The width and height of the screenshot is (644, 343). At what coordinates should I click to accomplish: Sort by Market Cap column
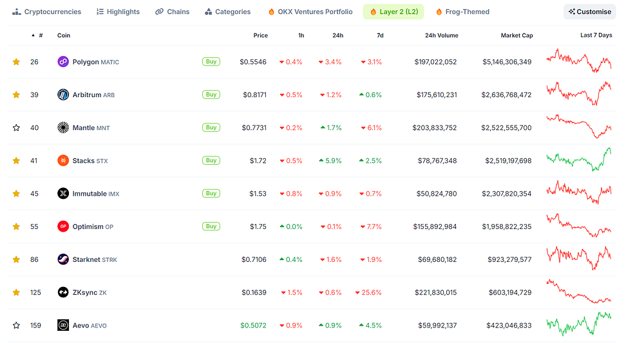516,35
